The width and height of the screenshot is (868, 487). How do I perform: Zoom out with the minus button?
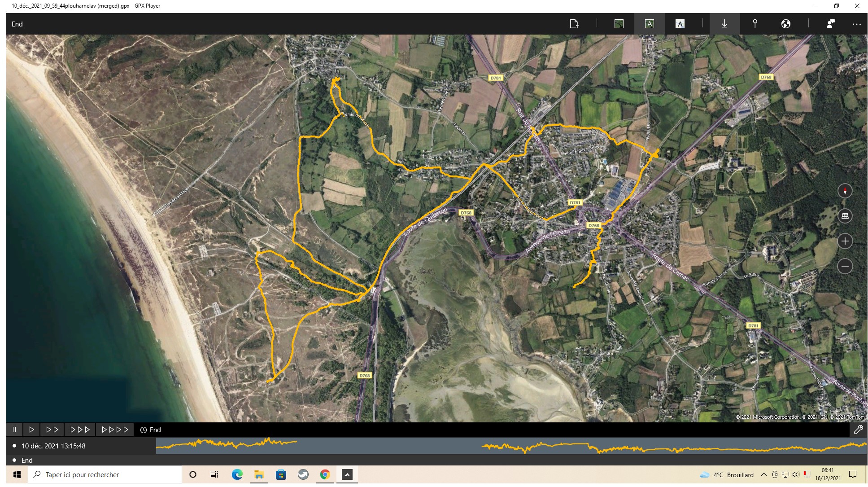pos(845,267)
